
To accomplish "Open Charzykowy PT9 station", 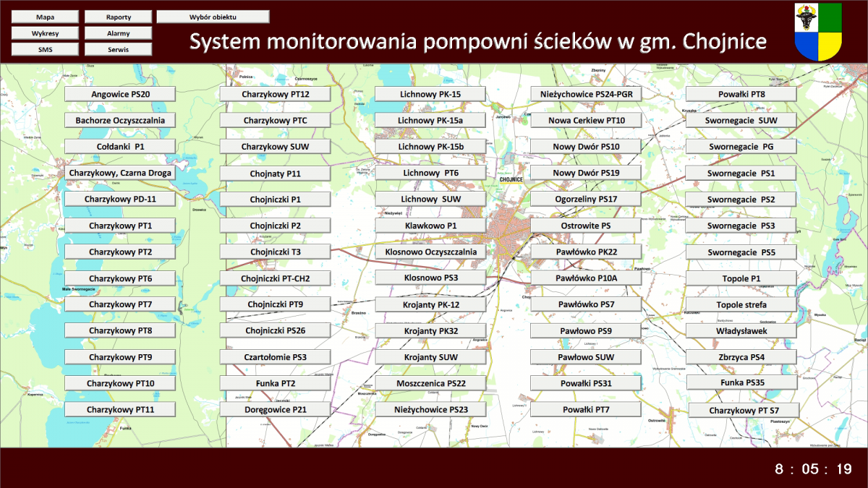I will click(x=120, y=357).
